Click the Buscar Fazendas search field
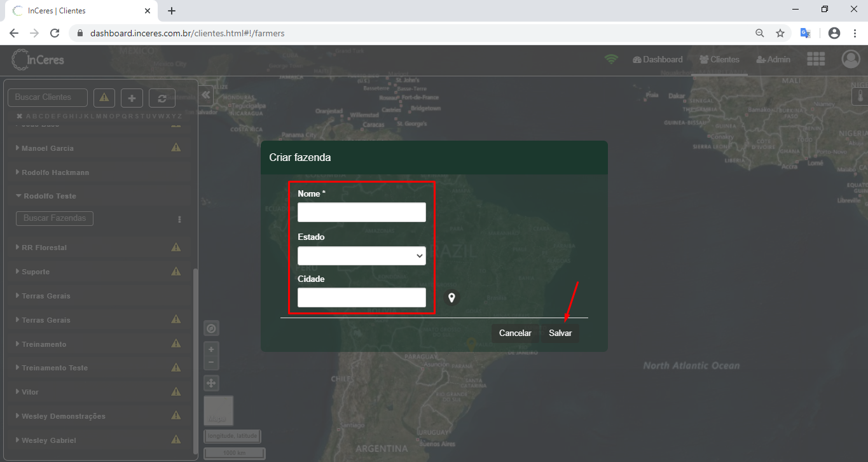This screenshot has height=462, width=868. 55,218
